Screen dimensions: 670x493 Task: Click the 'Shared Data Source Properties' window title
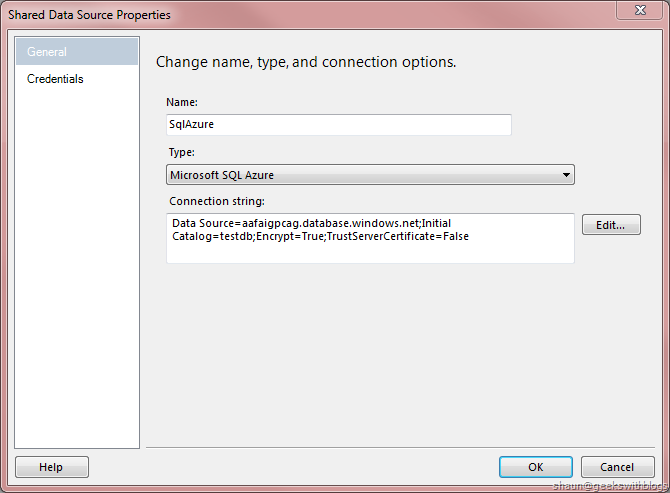pos(89,15)
